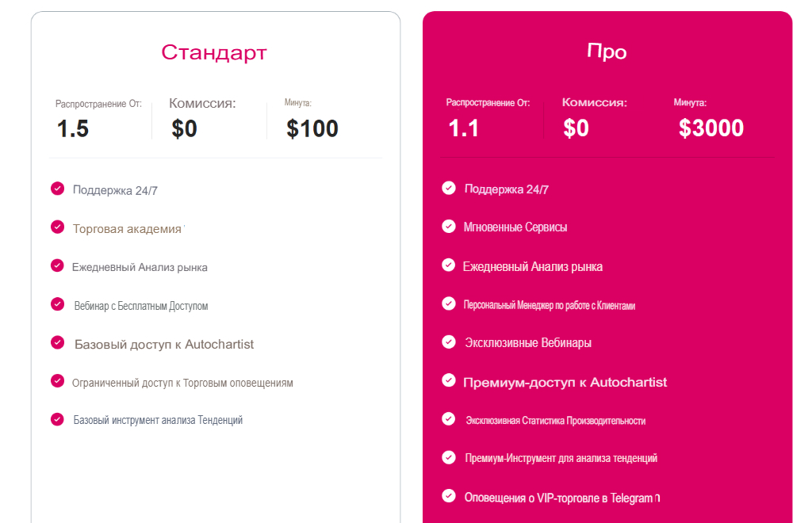The width and height of the screenshot is (812, 523).
Task: Click checkmark beside Премиум-доступ к Autochartist
Action: point(449,380)
